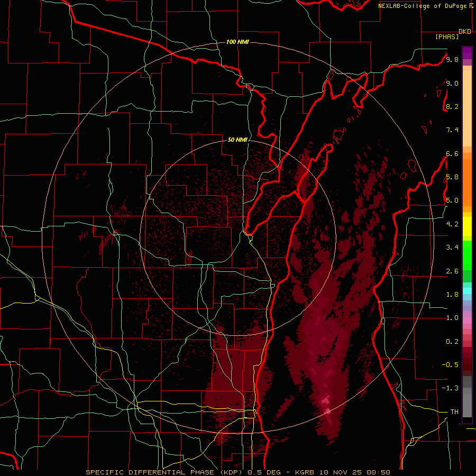Click the 100 NMI range ring label

(x=237, y=42)
